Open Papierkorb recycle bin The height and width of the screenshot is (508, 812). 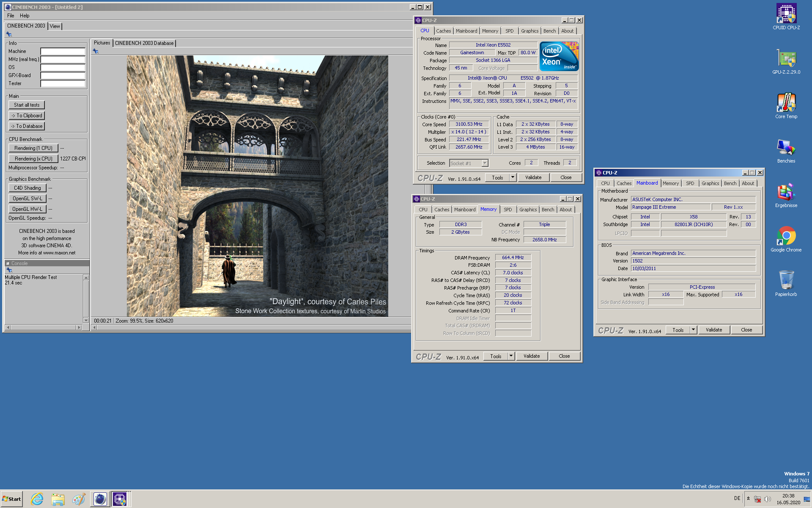coord(786,284)
